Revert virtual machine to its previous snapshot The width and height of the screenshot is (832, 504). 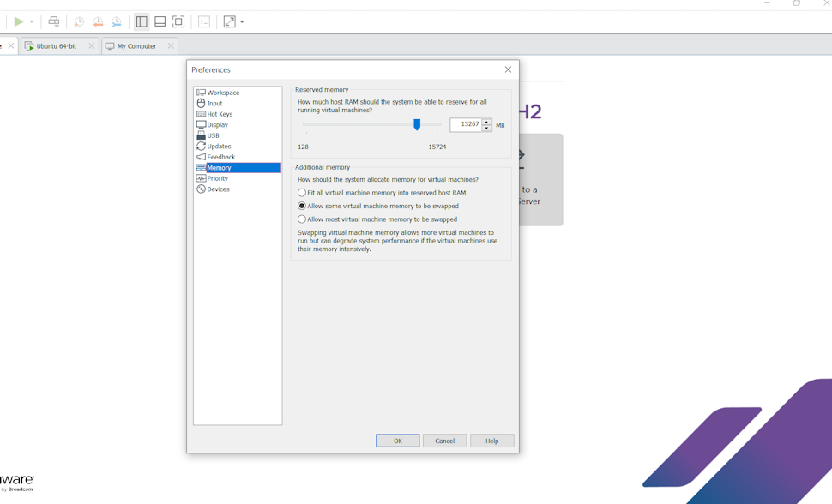point(98,21)
